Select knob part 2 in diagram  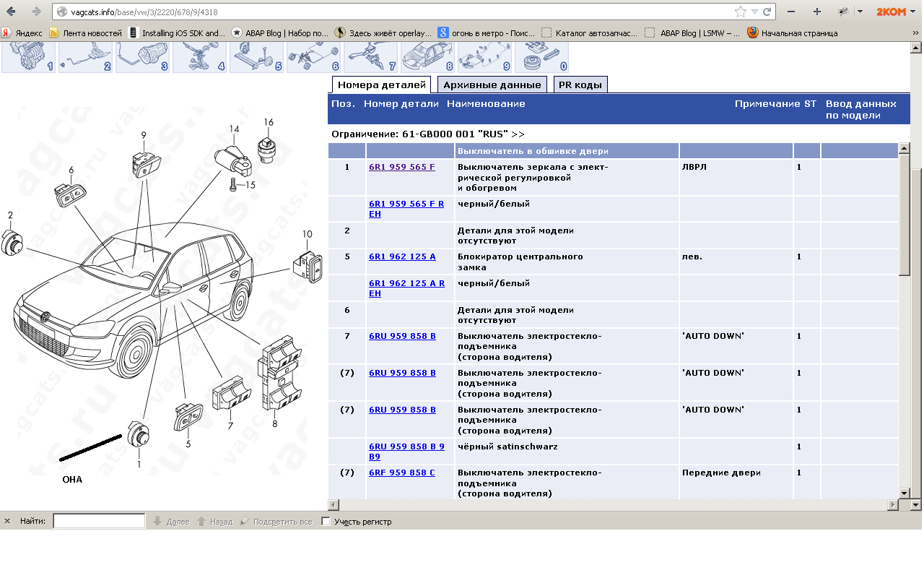[13, 242]
